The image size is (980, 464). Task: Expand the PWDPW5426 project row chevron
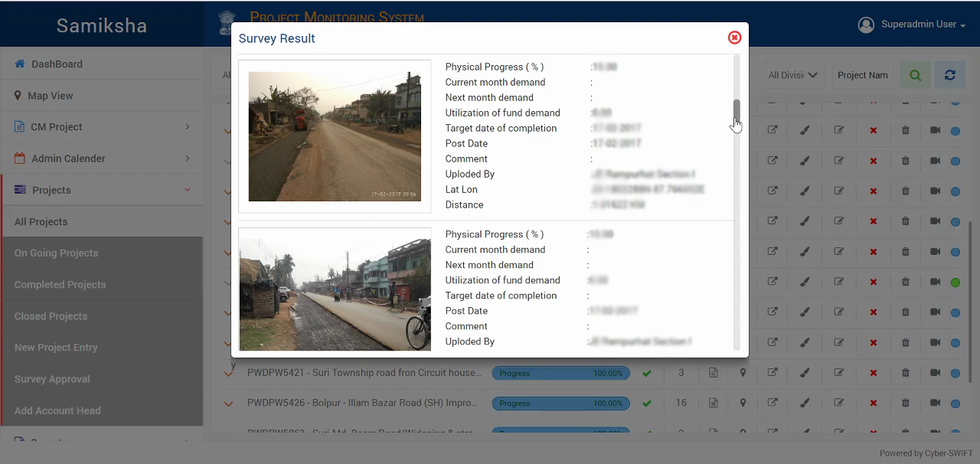[228, 404]
